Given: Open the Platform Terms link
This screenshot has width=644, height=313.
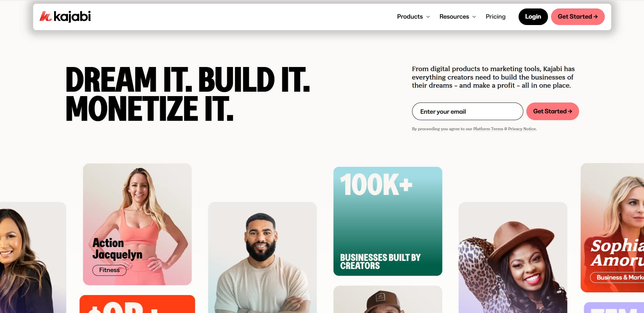Looking at the screenshot, I should coord(488,129).
